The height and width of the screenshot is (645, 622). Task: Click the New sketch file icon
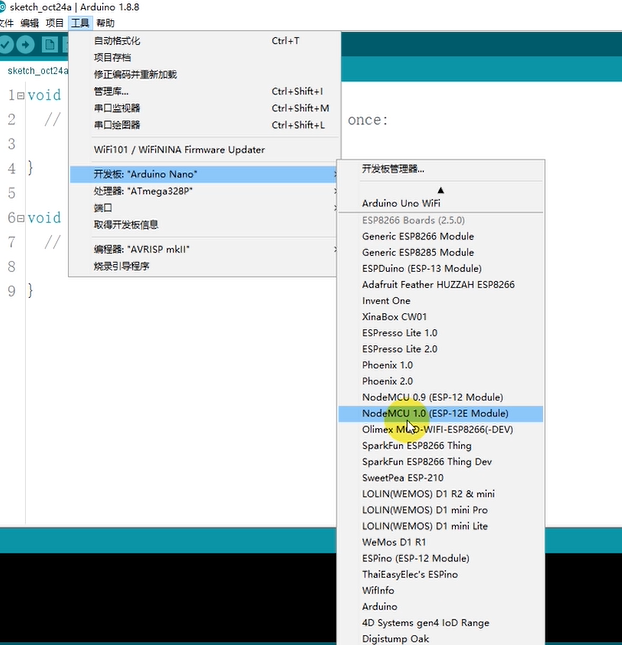[x=50, y=44]
